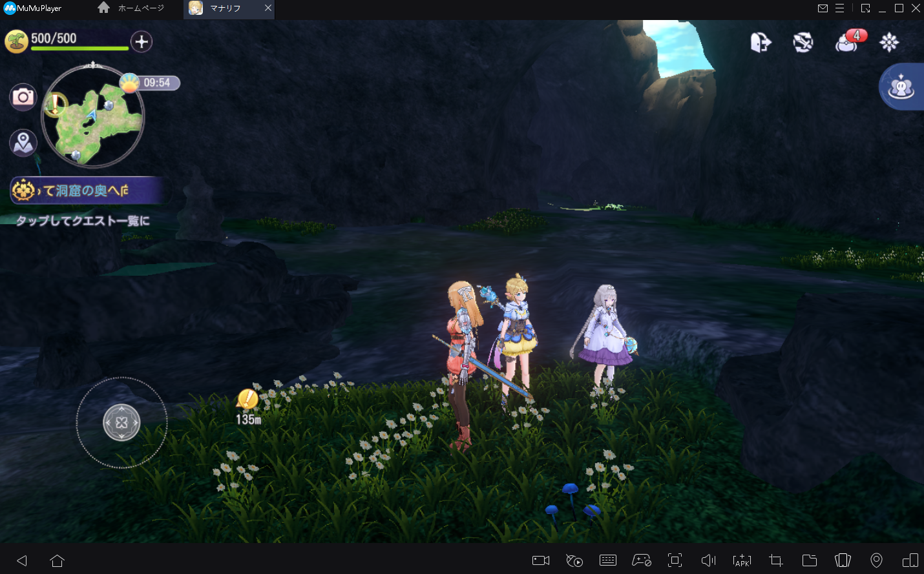The height and width of the screenshot is (574, 924).
Task: Open shared folder icon
Action: pos(810,560)
